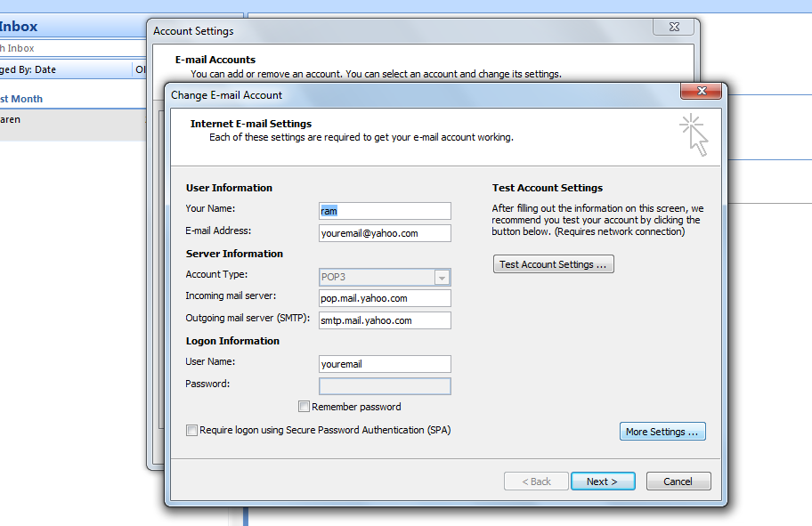Collapse the Last Month message group
This screenshot has width=812, height=526.
click(21, 99)
